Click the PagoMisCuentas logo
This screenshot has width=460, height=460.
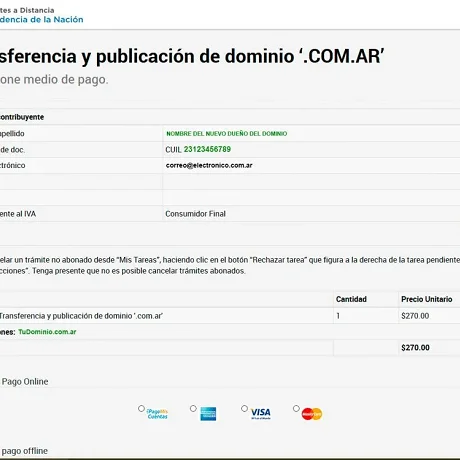coord(157,414)
